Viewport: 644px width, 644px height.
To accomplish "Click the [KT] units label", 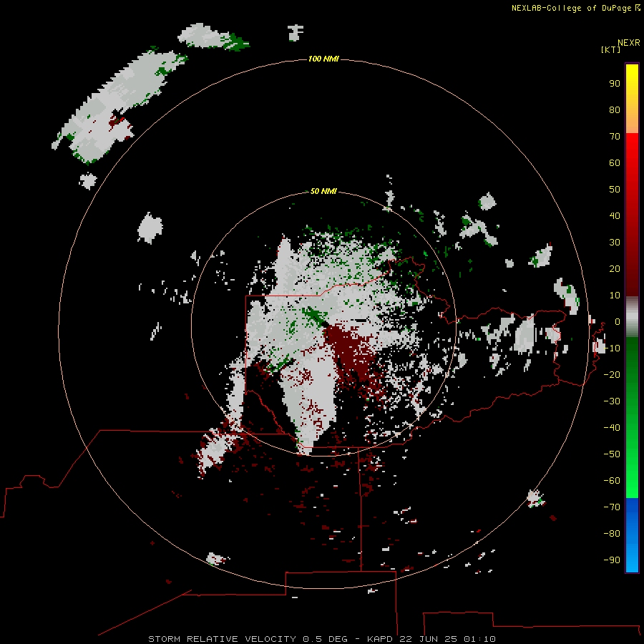I will pos(611,49).
